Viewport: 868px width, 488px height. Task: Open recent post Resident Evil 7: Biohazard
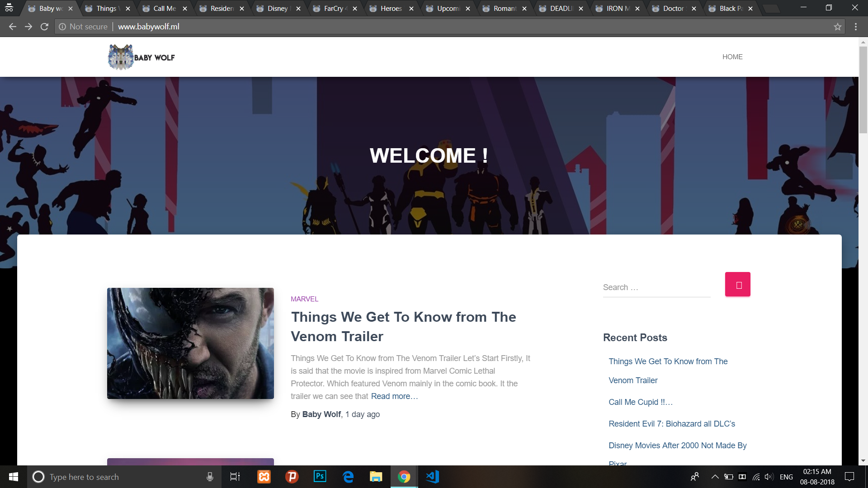click(672, 424)
